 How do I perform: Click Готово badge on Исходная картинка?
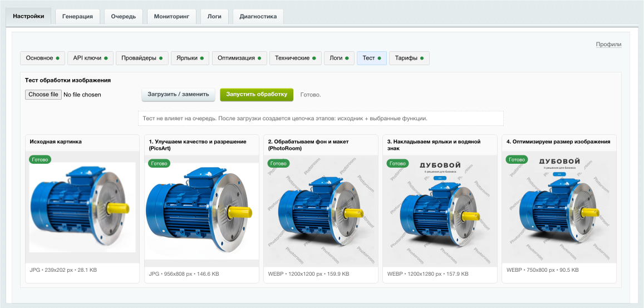coord(40,159)
